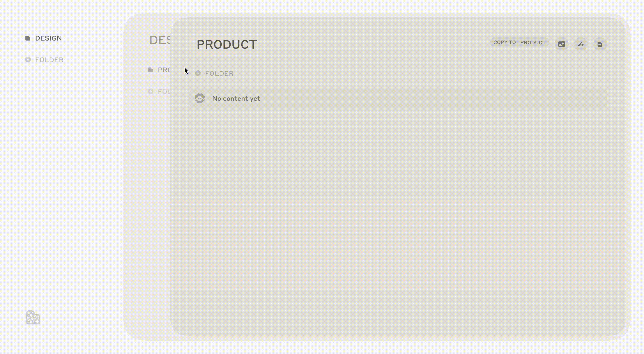
Task: Click the partially hidden FOL label in back panel
Action: [x=164, y=92]
